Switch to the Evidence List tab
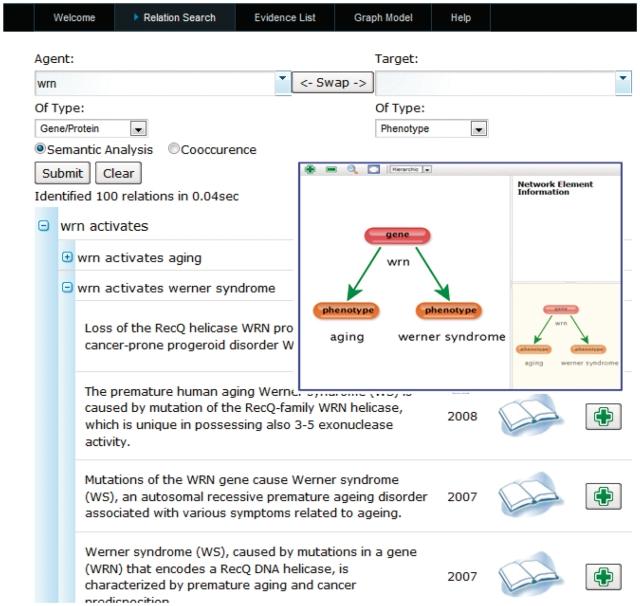640x606 pixels. (x=284, y=18)
